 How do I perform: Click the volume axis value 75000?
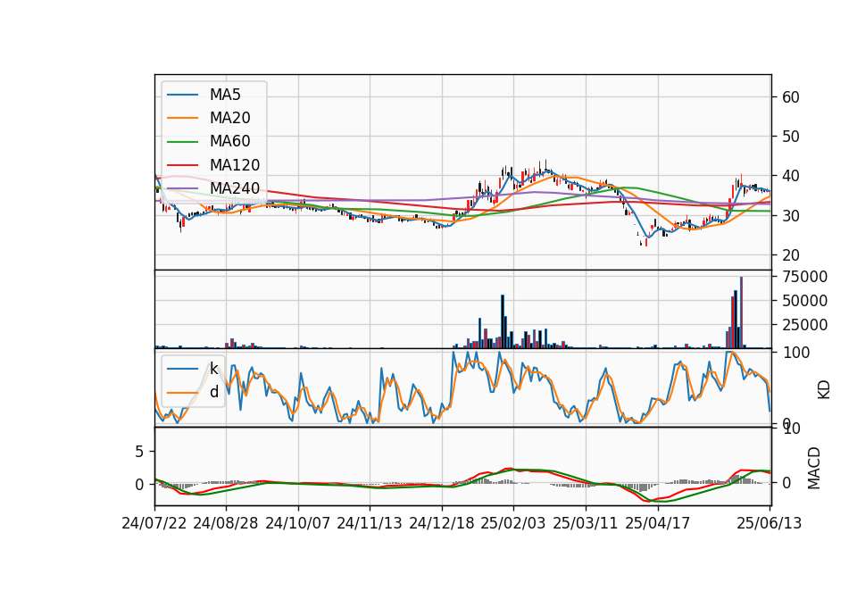point(804,277)
